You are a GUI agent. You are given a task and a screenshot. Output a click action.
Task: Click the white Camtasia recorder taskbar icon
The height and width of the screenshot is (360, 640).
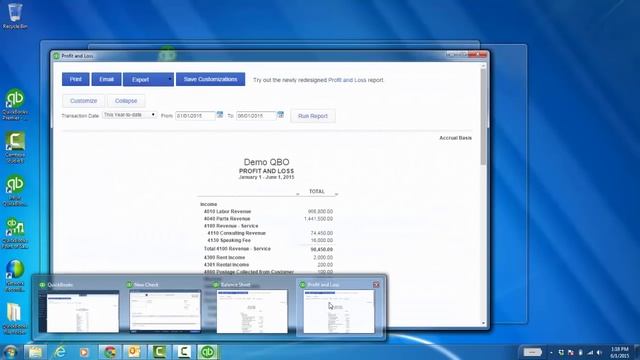click(183, 351)
